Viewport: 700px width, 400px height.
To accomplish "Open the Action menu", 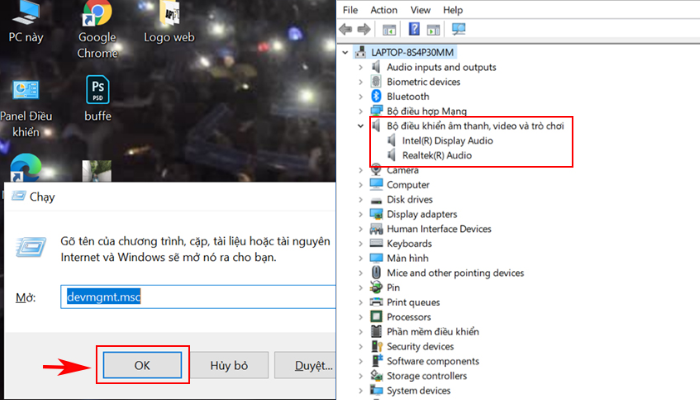I will coord(383,10).
